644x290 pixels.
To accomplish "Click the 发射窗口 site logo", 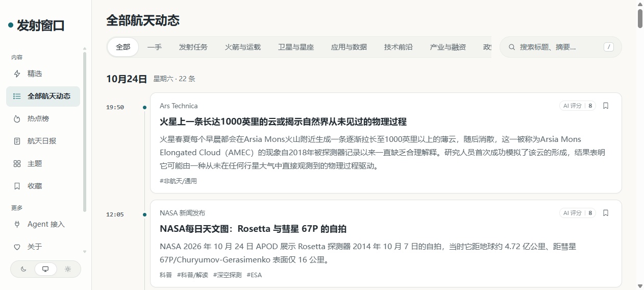I will [36, 25].
